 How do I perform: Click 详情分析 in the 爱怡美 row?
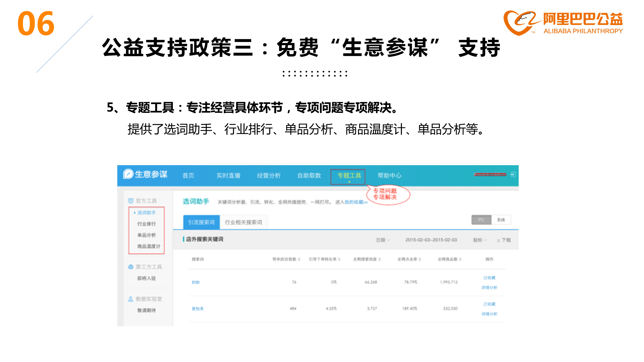(489, 314)
